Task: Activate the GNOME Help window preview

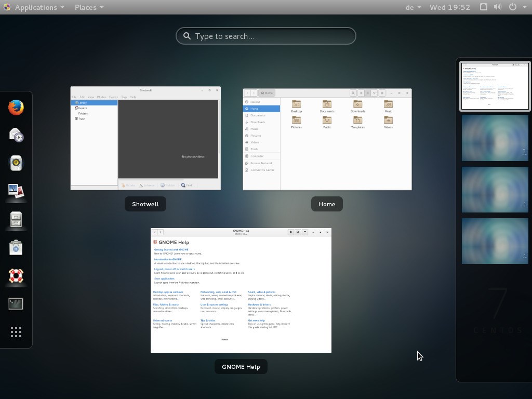Action: (241, 290)
